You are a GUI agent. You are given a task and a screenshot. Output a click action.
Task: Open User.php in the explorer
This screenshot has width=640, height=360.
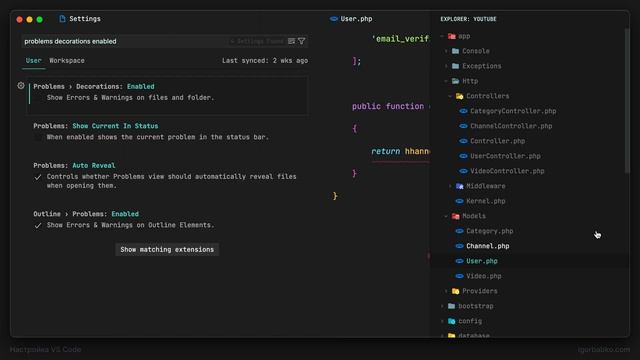[x=482, y=261]
